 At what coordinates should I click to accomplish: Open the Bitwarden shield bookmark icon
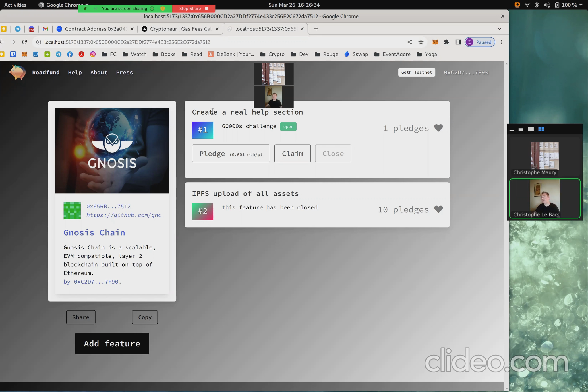point(13,54)
